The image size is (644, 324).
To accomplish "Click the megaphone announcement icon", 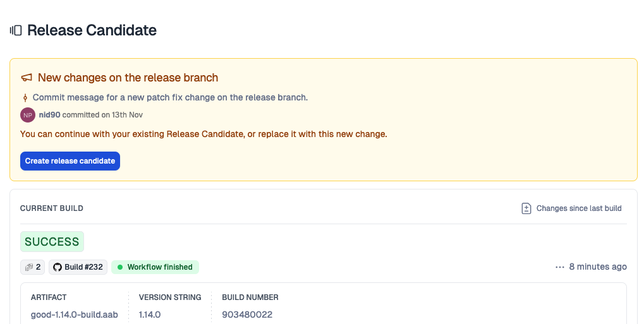I will (x=27, y=78).
